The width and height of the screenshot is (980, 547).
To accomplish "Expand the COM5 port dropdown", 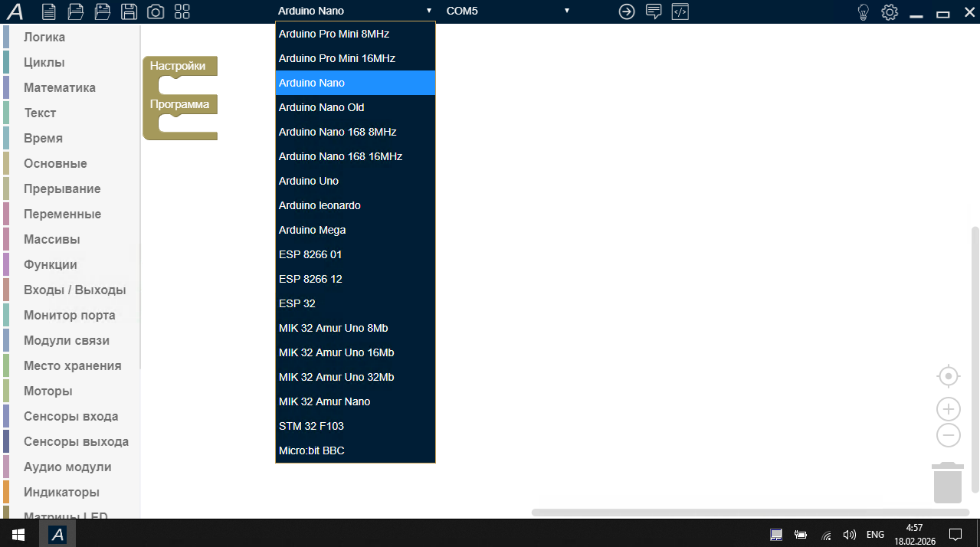I will pos(508,11).
